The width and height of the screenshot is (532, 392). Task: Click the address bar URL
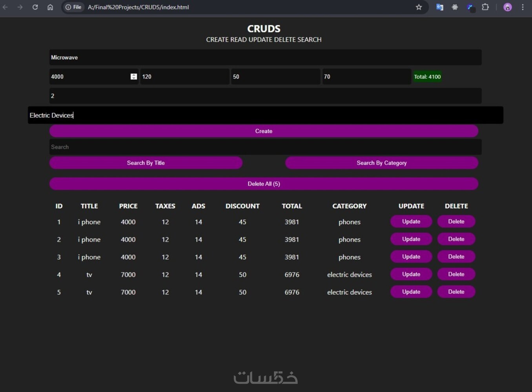point(138,7)
